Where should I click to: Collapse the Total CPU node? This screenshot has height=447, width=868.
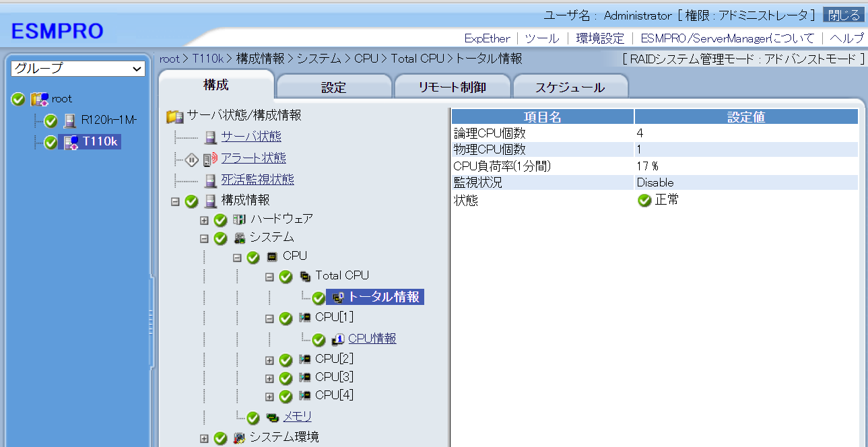coord(269,277)
